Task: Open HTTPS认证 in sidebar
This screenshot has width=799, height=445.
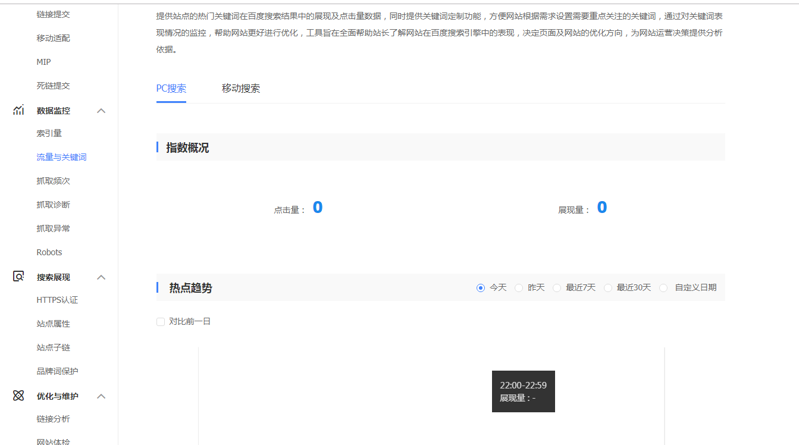Action: pos(57,300)
